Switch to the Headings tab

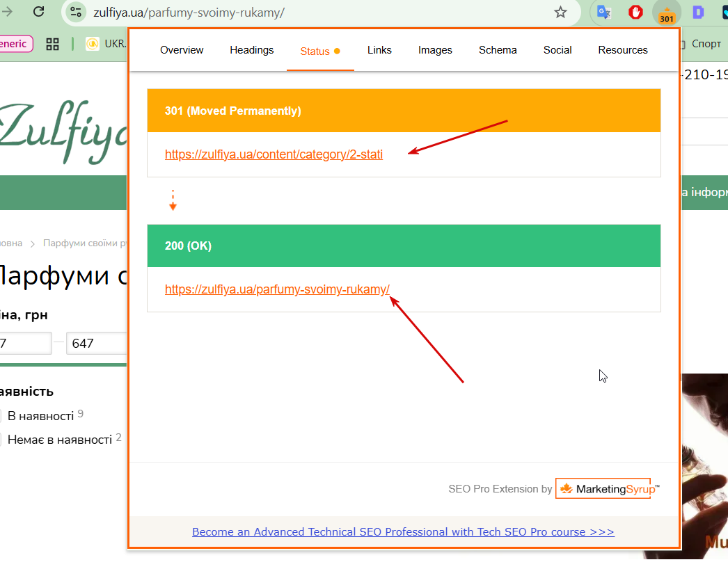252,50
